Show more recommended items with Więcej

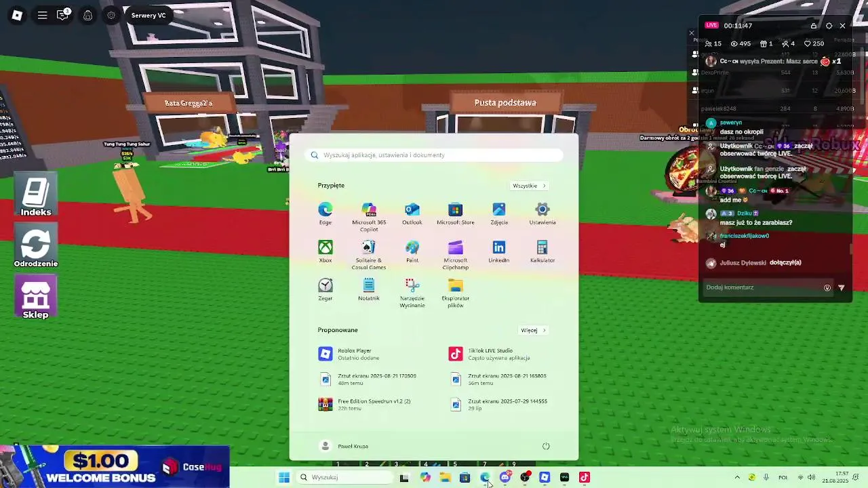(534, 330)
